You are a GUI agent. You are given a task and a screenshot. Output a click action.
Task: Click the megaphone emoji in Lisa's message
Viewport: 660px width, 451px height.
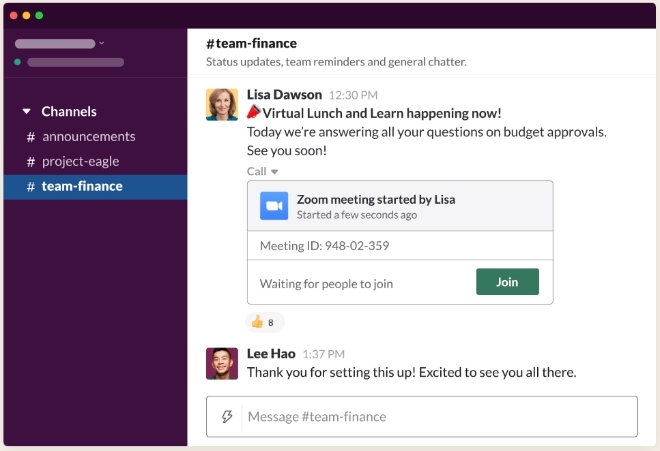[x=253, y=112]
